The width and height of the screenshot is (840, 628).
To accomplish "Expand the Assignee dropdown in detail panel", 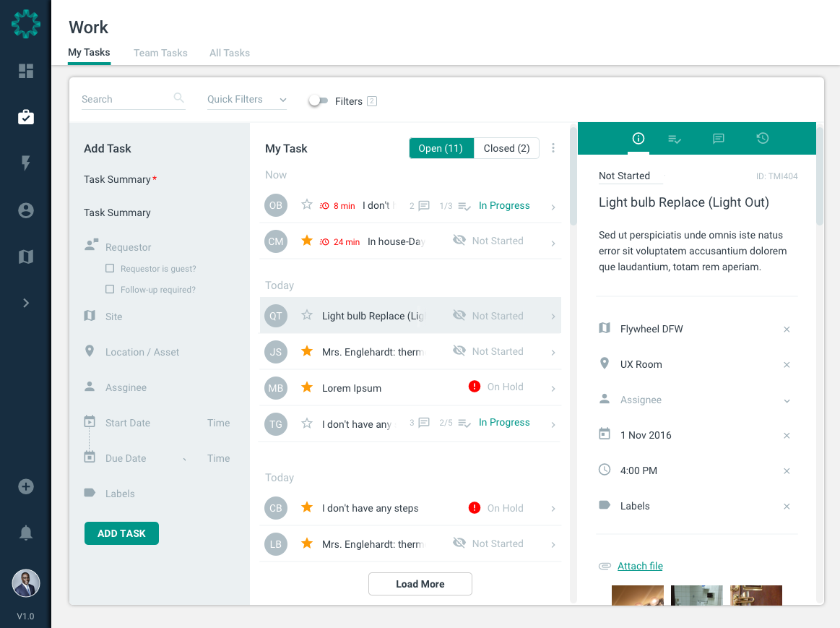I will [787, 400].
